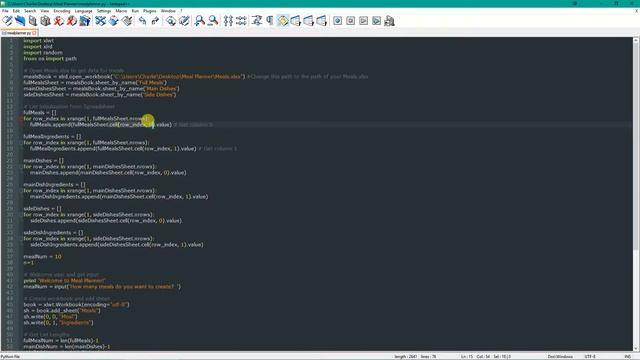Start recording a macro
The image size is (640, 360).
(338, 20)
